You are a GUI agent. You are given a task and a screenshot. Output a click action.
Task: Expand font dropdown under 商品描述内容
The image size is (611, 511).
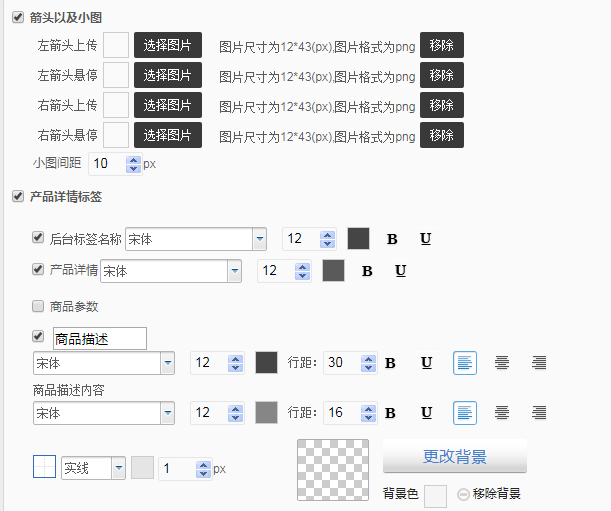pos(167,413)
